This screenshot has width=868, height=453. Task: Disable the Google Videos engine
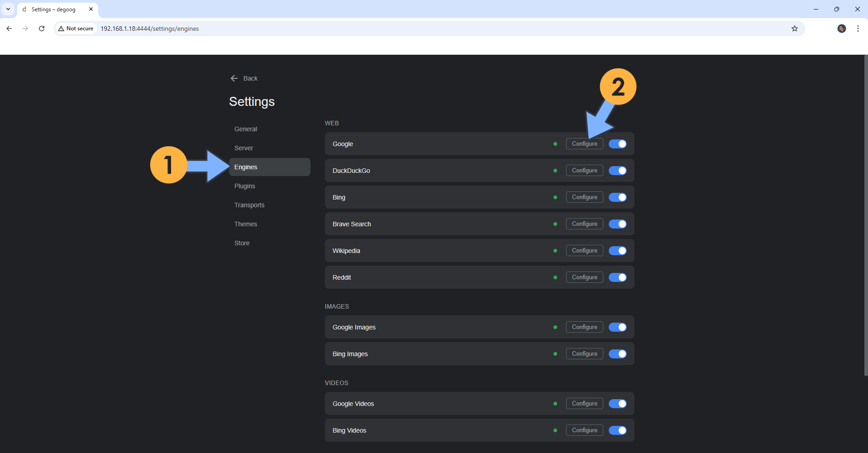(618, 403)
